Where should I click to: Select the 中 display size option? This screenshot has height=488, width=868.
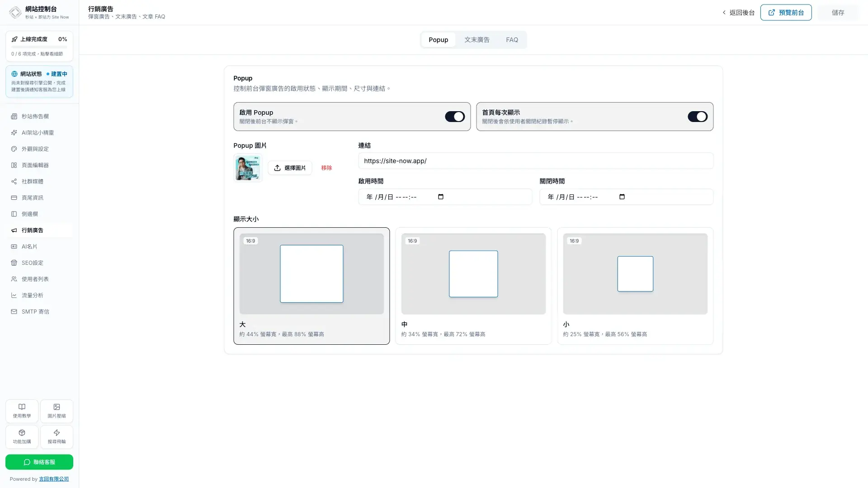473,286
